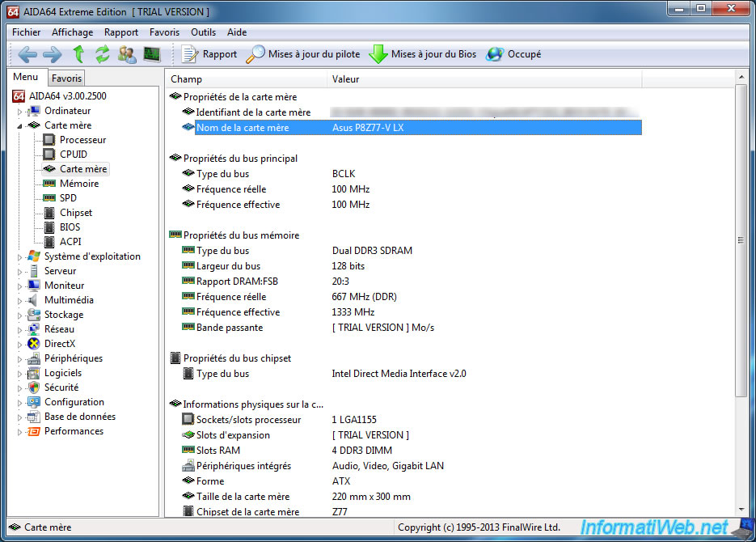Switch to the Favoris tab

pos(66,78)
